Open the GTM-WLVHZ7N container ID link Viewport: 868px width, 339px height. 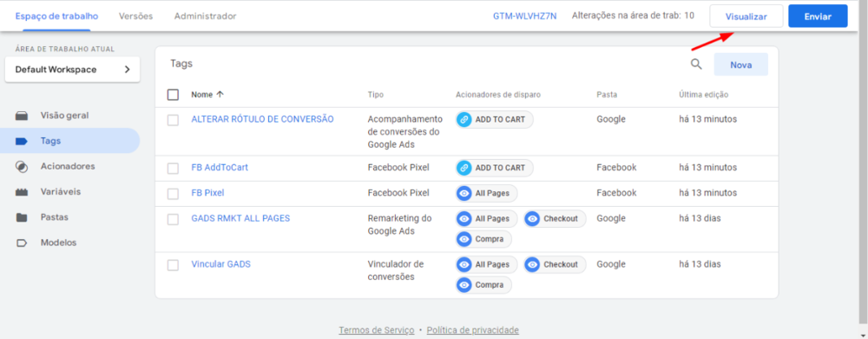coord(525,16)
